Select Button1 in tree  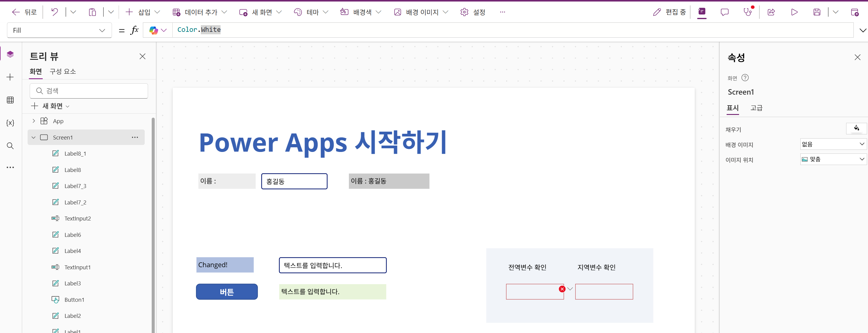tap(74, 300)
